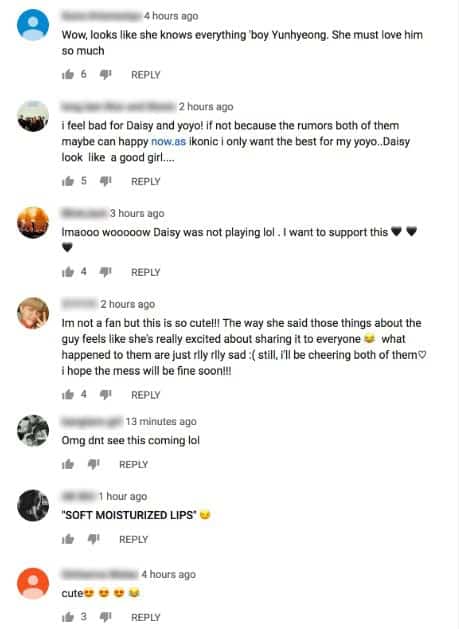View profile of 'Im not a fan' commenter avatar
459x629 pixels.
33,313
